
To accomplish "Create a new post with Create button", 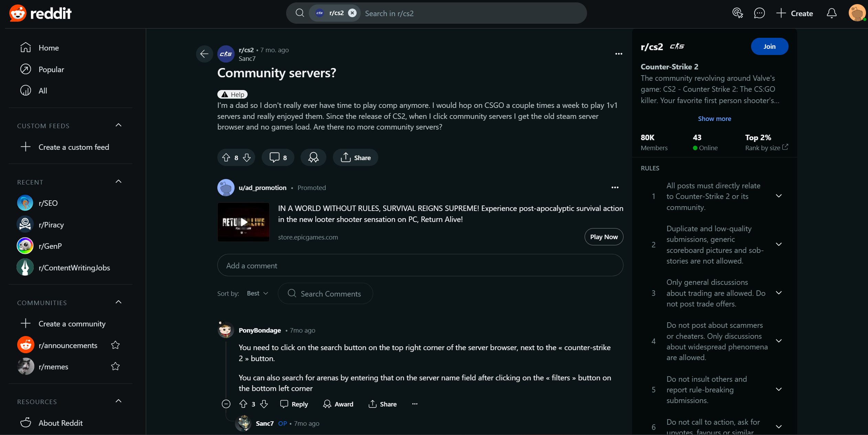I will (794, 13).
